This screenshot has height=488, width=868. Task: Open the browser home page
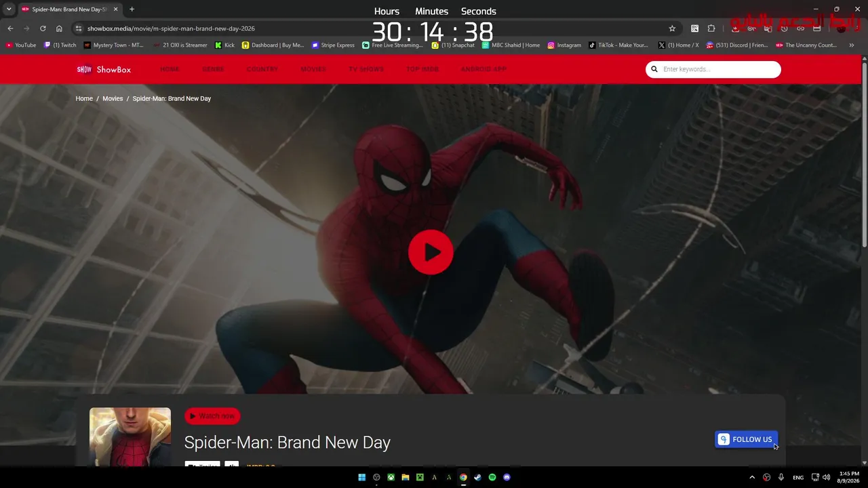[x=59, y=28]
